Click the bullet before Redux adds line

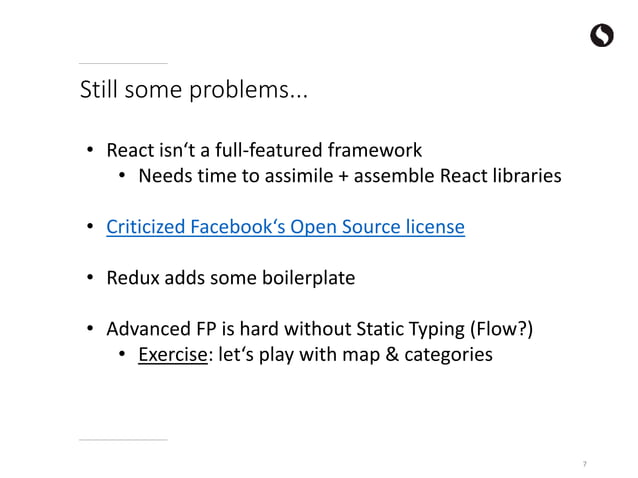(x=90, y=277)
